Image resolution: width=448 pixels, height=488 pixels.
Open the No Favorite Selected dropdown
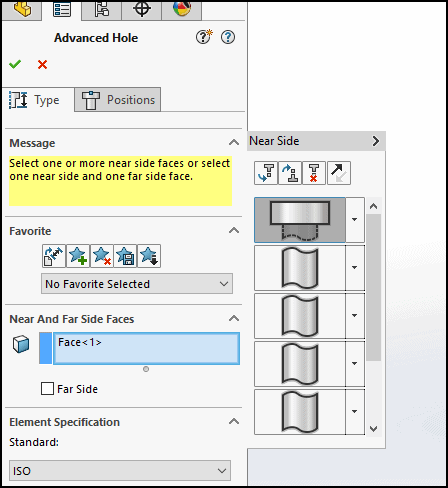pyautogui.click(x=137, y=284)
